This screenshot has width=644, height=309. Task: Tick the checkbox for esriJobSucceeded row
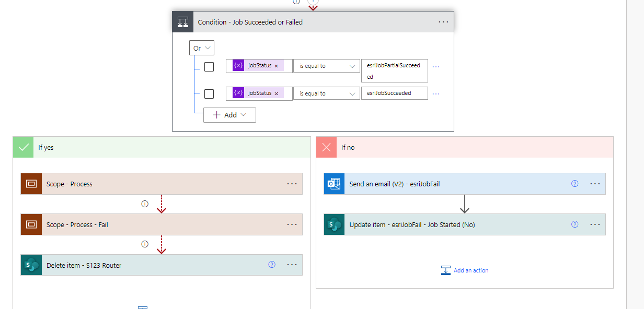point(209,94)
